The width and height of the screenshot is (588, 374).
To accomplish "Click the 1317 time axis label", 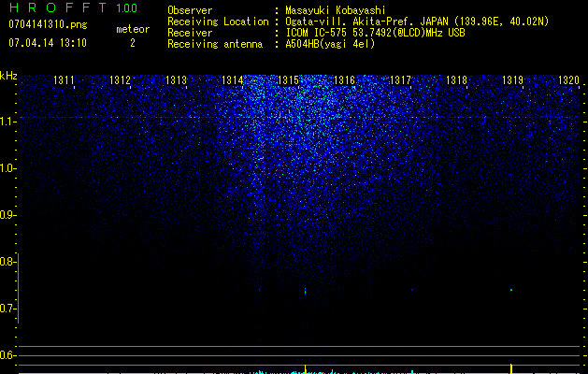I will pos(400,79).
